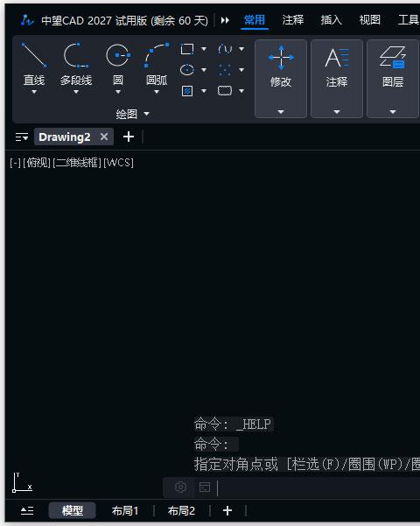Expand the 圆弧 dropdown arrow
The image size is (420, 526).
click(157, 92)
